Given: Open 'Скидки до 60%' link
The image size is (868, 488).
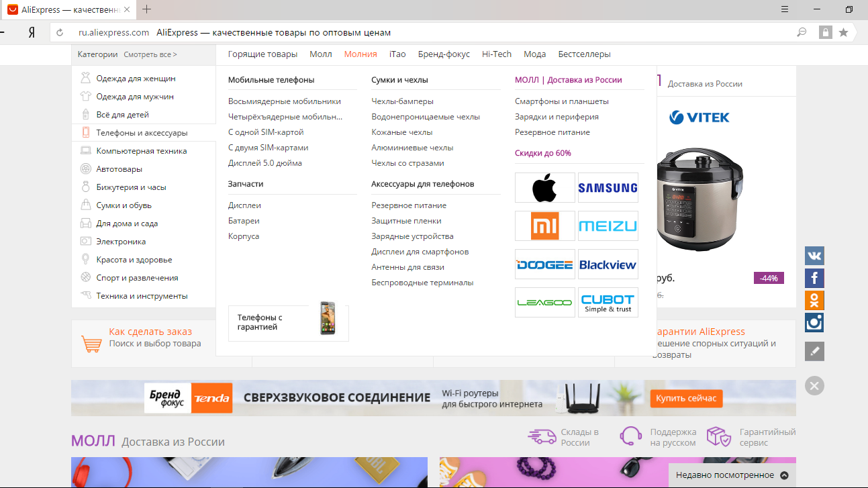Looking at the screenshot, I should [543, 153].
